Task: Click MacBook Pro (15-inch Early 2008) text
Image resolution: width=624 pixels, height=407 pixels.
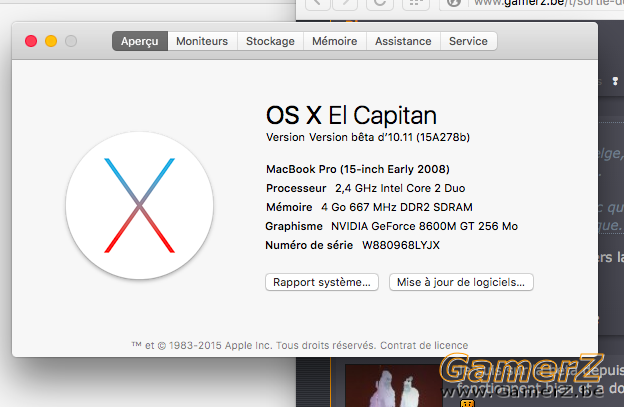Action: [x=358, y=169]
